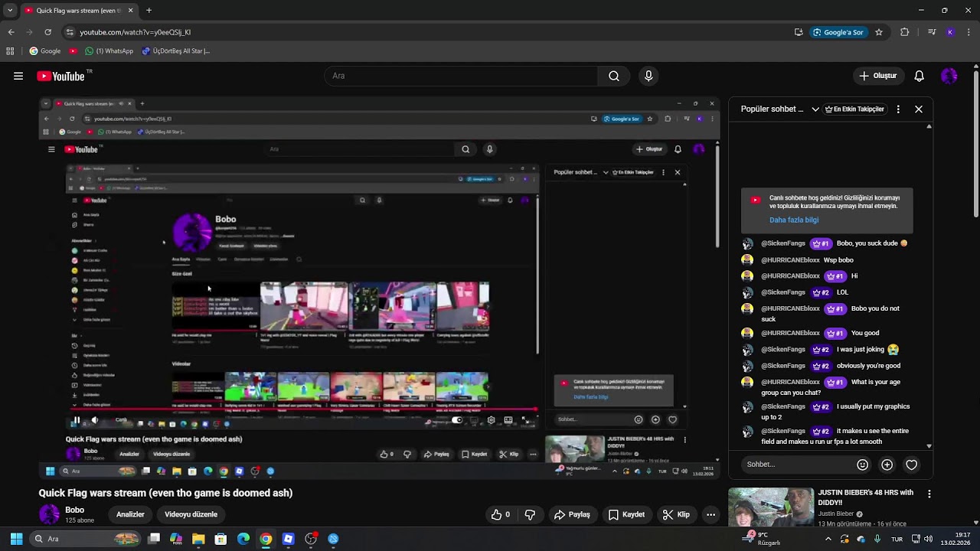This screenshot has height=551, width=980.
Task: Click Google'a Sor button in address bar
Action: pyautogui.click(x=838, y=32)
